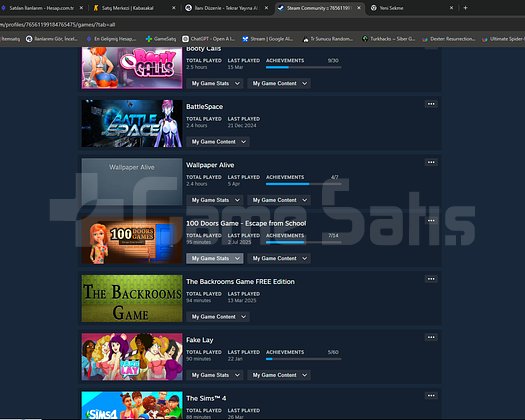Open 100 Doors Game three-dot options menu
Image resolution: width=525 pixels, height=420 pixels.
click(431, 221)
